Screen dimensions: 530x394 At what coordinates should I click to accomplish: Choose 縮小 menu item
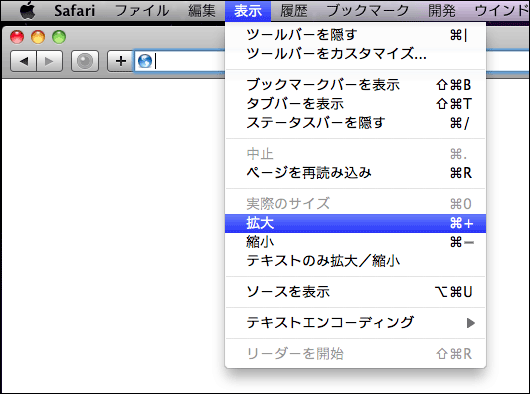coord(355,242)
